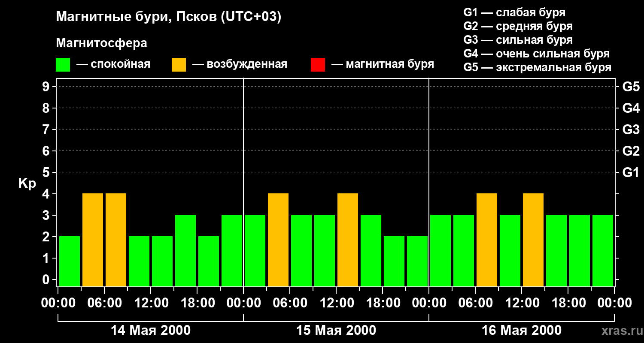Screen dimensions: 644x343
Task: Select the '14 Мая 2000' date label
Action: click(x=151, y=331)
